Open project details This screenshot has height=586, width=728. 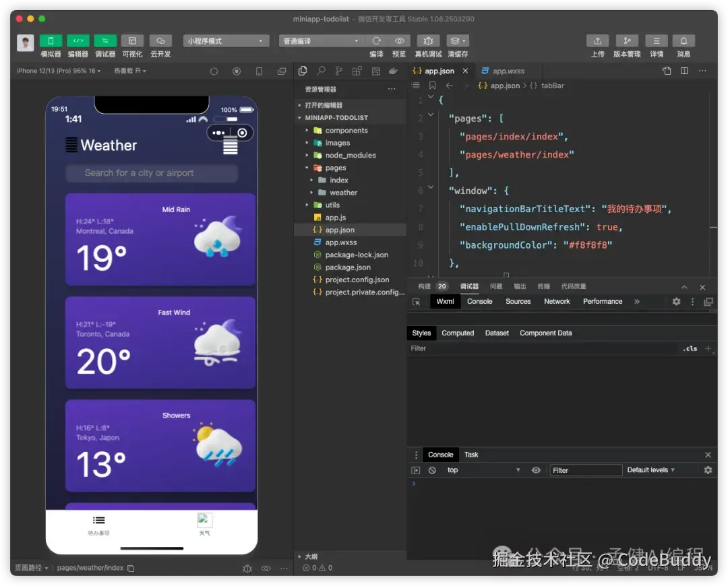(657, 41)
